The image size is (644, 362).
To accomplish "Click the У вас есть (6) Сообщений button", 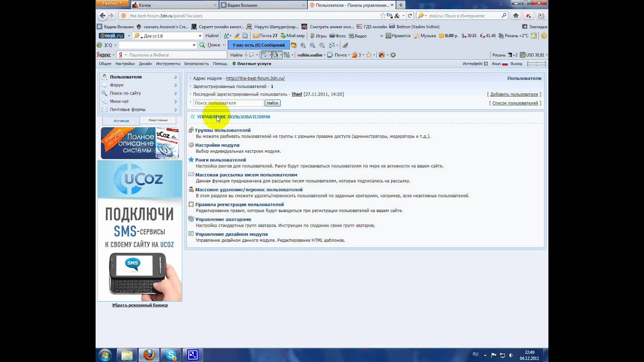I will [259, 45].
